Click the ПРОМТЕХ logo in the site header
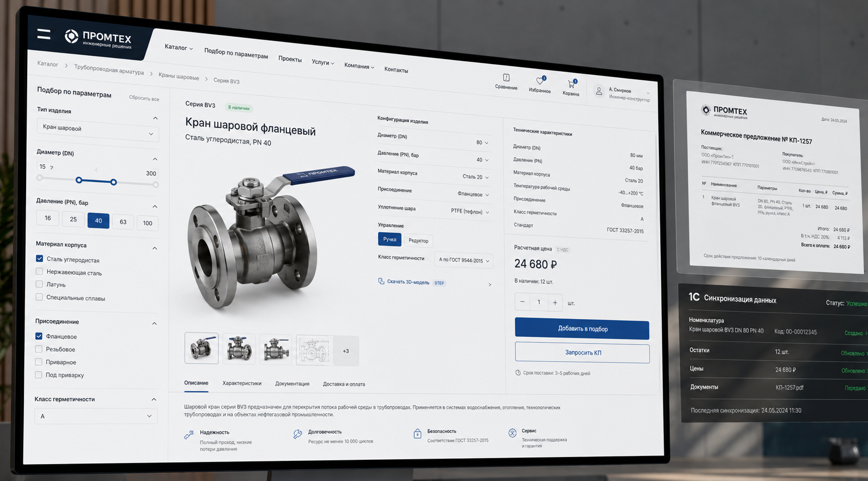 point(98,39)
